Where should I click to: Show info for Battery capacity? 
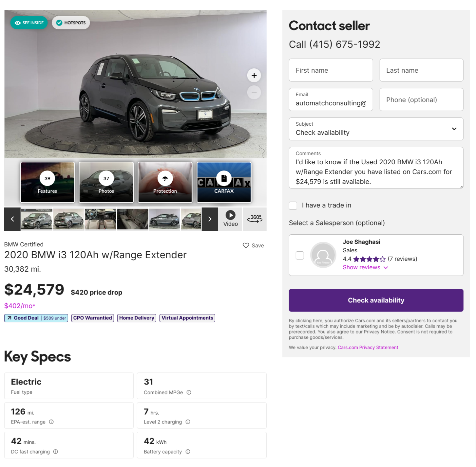188,452
